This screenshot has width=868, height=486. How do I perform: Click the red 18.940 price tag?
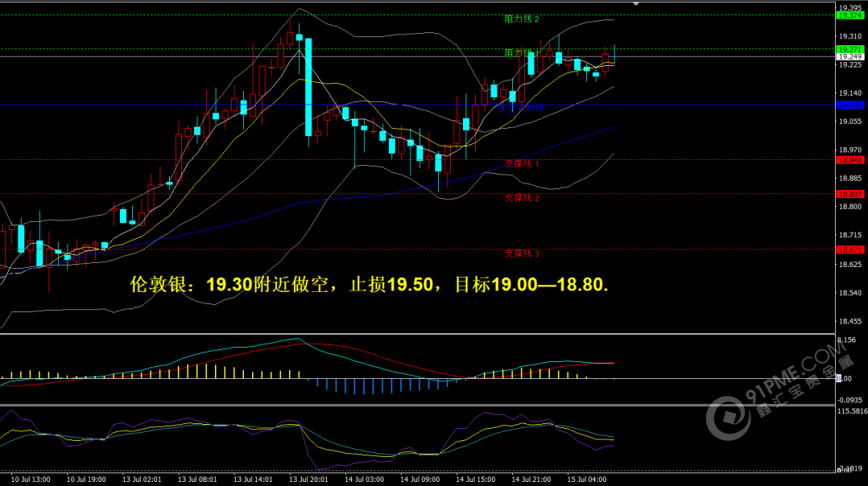tap(850, 160)
